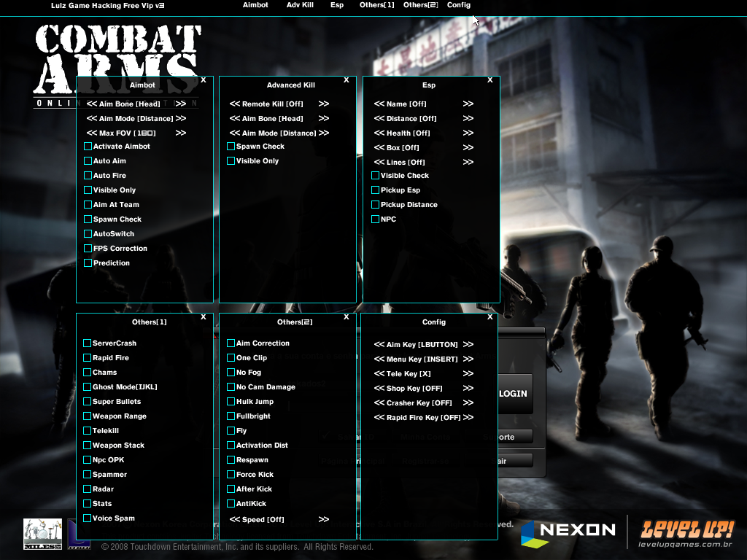Enable the Chams checkbox
This screenshot has height=560, width=747.
pos(88,373)
